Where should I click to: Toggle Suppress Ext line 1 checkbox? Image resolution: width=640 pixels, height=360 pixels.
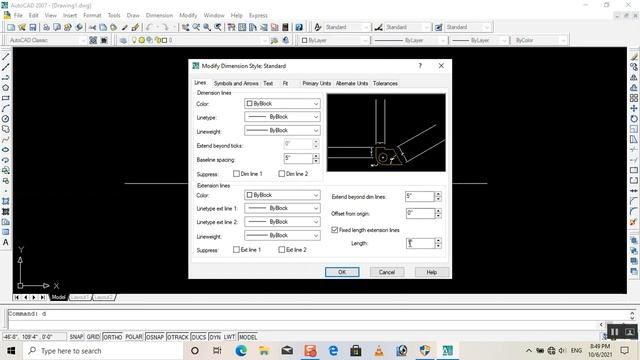(236, 249)
